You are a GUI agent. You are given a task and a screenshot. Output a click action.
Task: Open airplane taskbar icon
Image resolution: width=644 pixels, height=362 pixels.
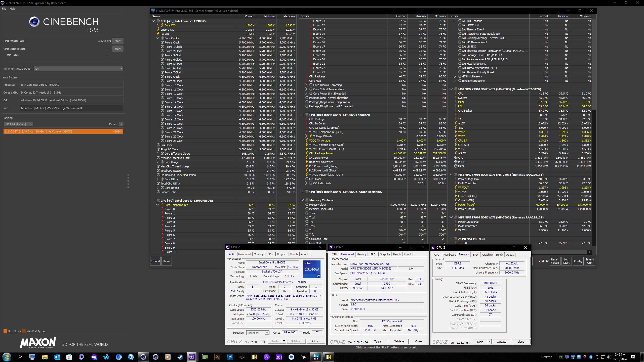304,357
